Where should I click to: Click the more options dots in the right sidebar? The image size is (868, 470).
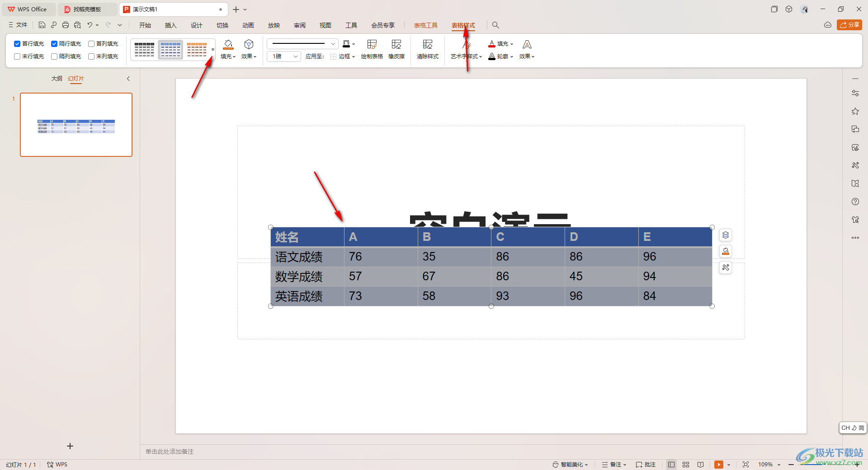(x=855, y=238)
